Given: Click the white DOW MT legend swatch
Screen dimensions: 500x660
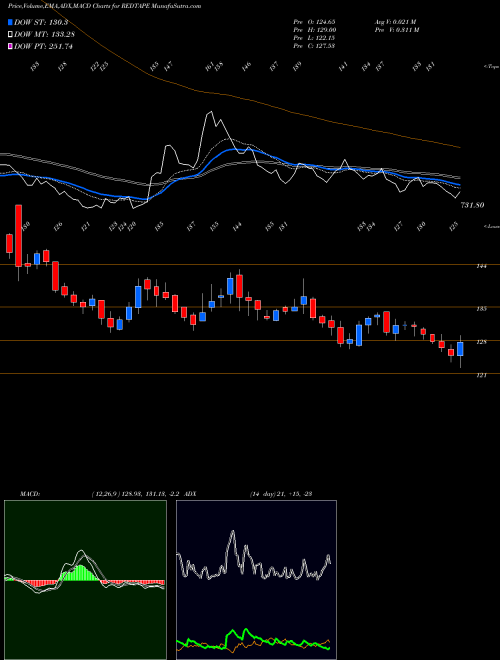Looking at the screenshot, I should (x=10, y=34).
